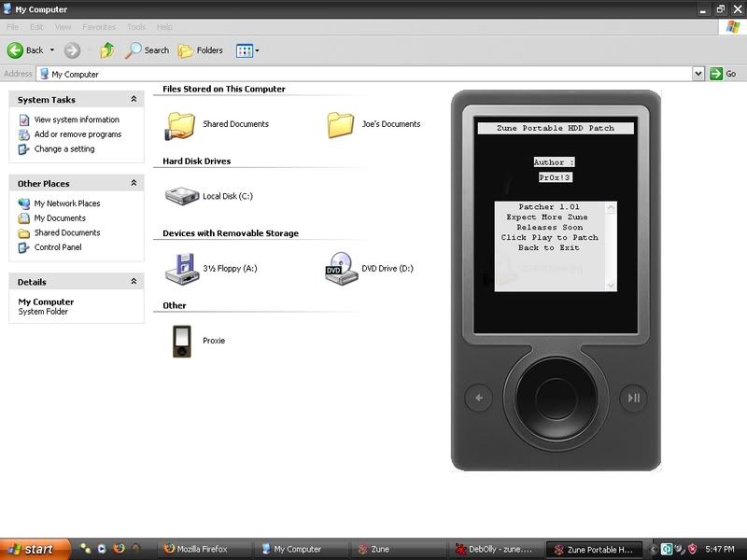Image resolution: width=747 pixels, height=560 pixels.
Task: Collapse the System Tasks panel
Action: pyautogui.click(x=134, y=99)
